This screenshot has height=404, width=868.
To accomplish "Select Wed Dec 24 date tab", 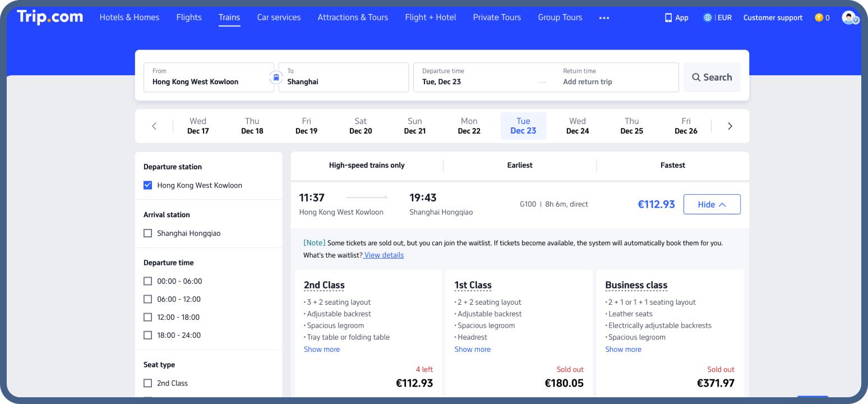I will click(577, 126).
